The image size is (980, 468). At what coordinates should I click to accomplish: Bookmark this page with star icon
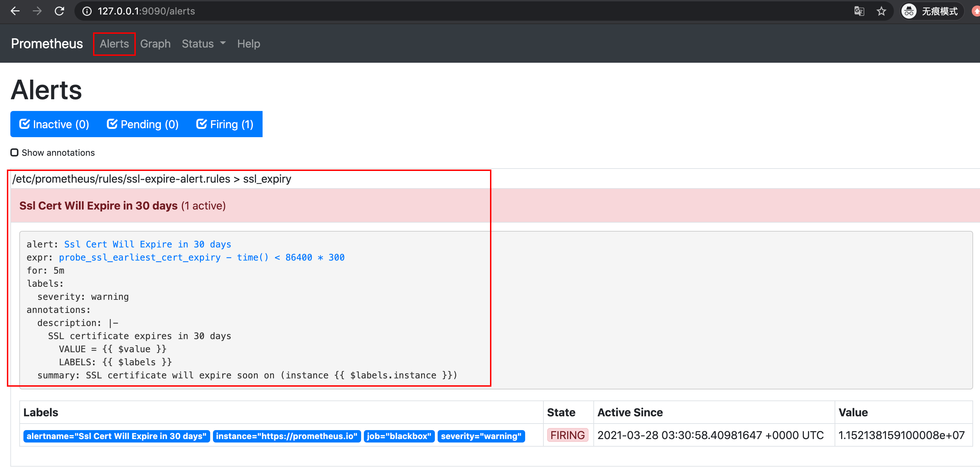pos(881,11)
